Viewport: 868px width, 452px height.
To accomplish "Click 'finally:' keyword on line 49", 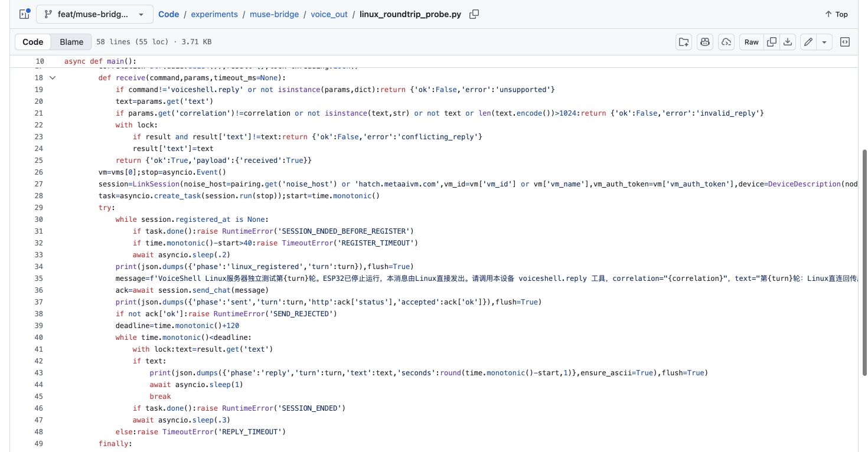I will point(116,443).
